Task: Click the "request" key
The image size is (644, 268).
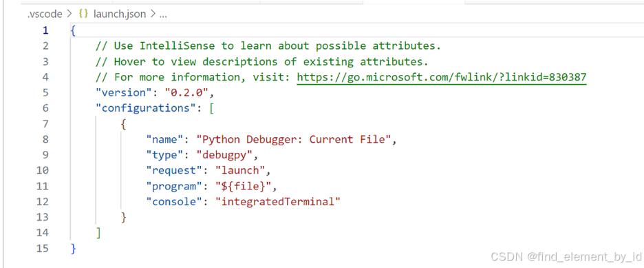Action: point(174,171)
